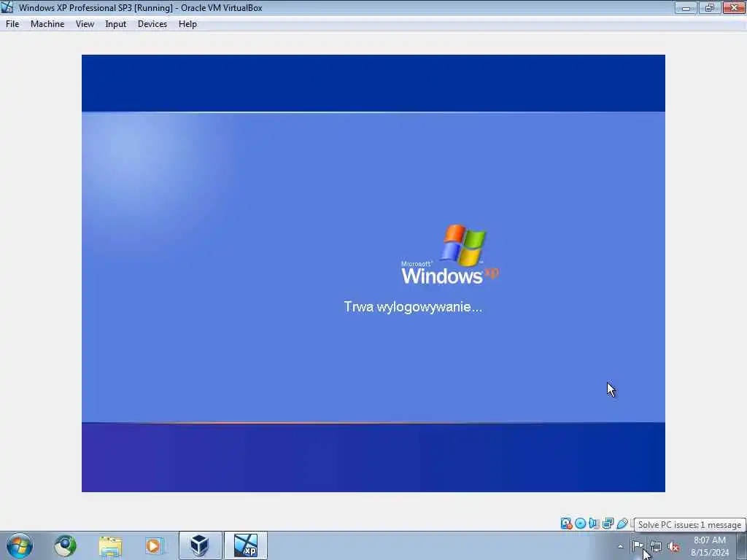Switch to the XP virtual machine taskbar button
747x560 pixels.
pos(246,545)
